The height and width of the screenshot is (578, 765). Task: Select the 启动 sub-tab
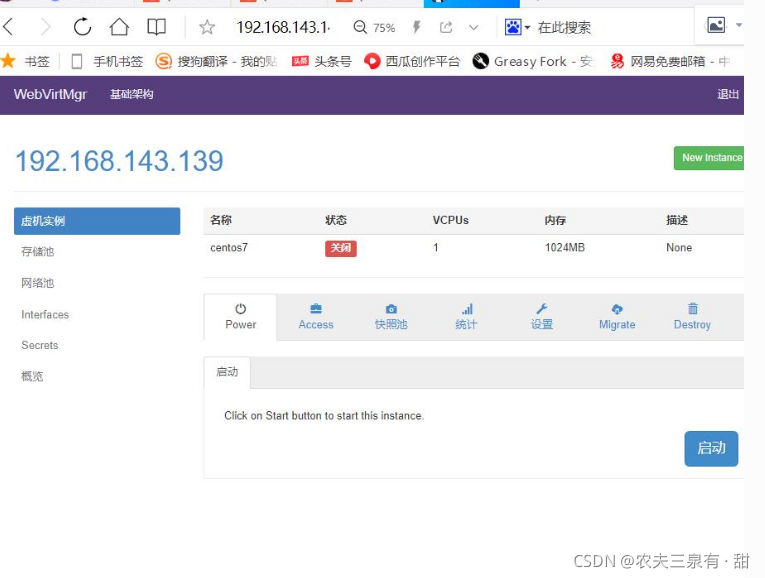click(227, 372)
